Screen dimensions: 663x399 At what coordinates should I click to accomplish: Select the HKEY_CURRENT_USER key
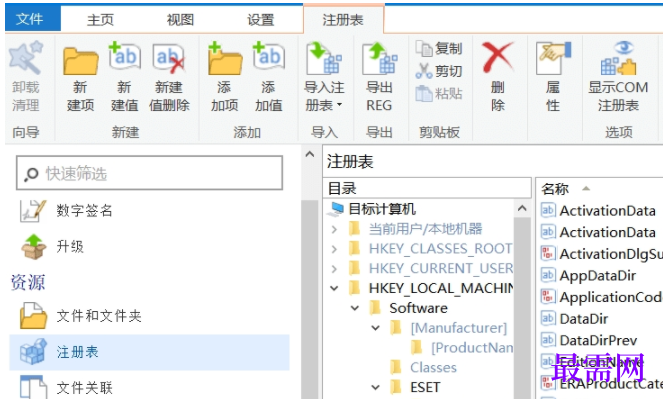[441, 268]
